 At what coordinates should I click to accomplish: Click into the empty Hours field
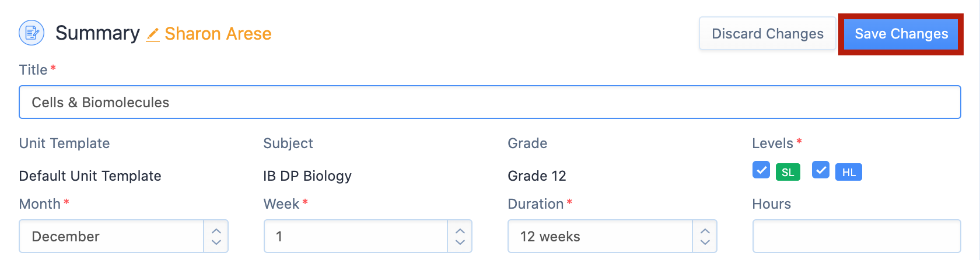click(857, 236)
